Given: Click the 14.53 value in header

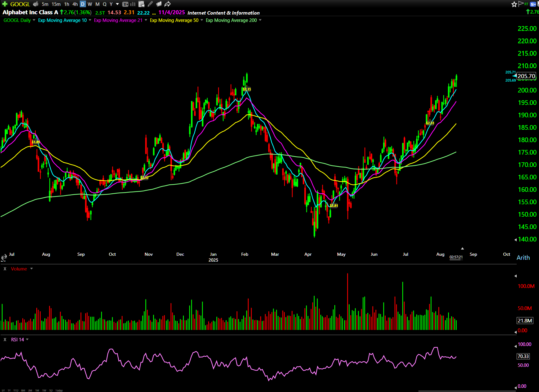Looking at the screenshot, I should pyautogui.click(x=114, y=12).
